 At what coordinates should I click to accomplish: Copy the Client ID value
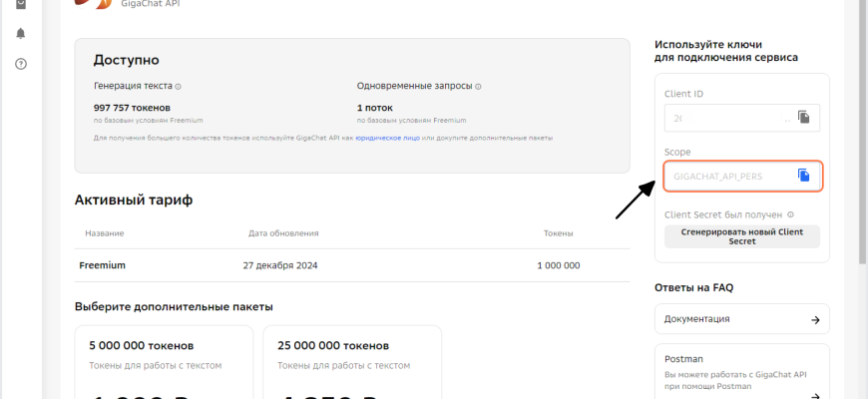[803, 118]
